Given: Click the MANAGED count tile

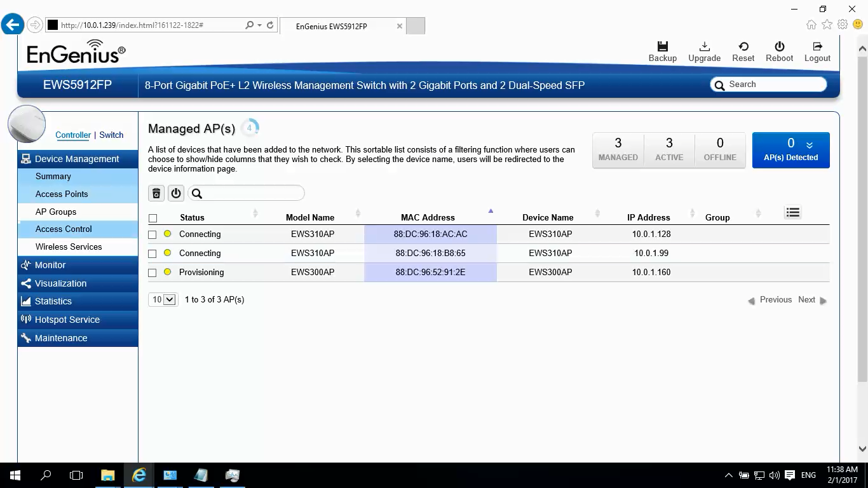Looking at the screenshot, I should click(618, 150).
